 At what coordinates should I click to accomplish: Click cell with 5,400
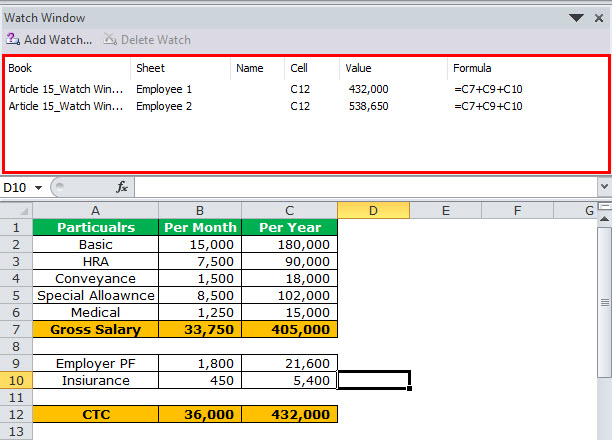tap(290, 380)
